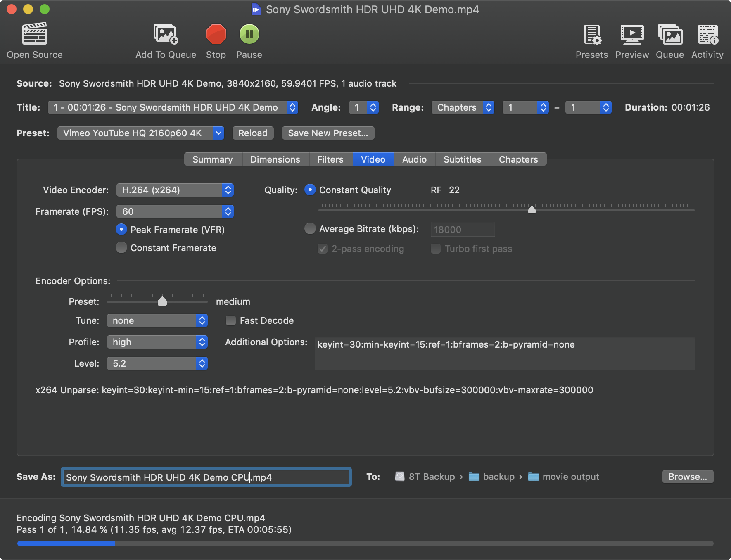This screenshot has width=731, height=560.
Task: Switch to the Dimensions tab
Action: [x=275, y=159]
